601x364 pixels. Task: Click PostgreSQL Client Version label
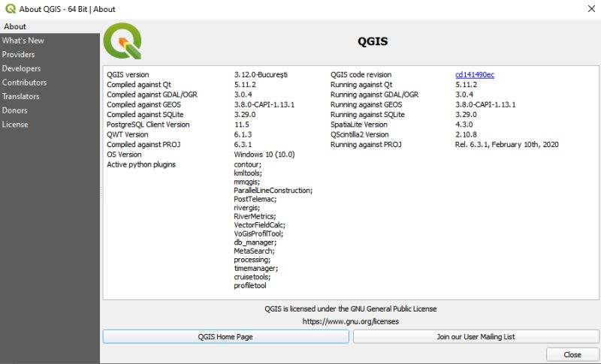[148, 125]
